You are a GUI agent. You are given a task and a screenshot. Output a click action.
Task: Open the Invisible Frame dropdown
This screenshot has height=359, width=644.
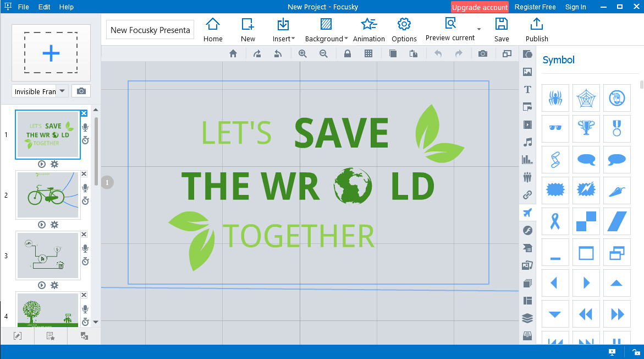(62, 91)
